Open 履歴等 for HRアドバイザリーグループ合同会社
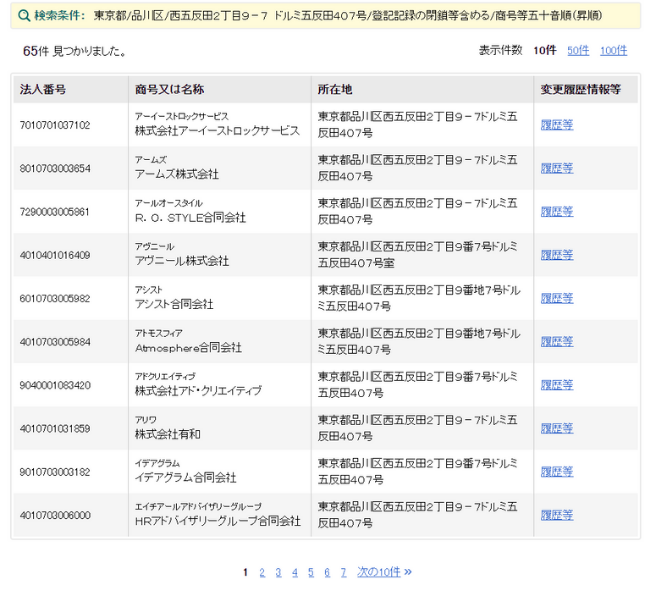The width and height of the screenshot is (650, 590). point(556,515)
